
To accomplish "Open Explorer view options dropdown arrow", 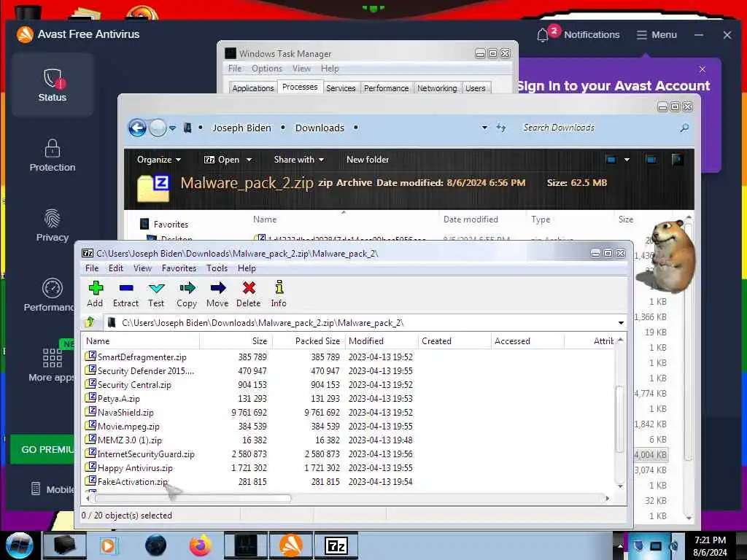I will tap(627, 160).
